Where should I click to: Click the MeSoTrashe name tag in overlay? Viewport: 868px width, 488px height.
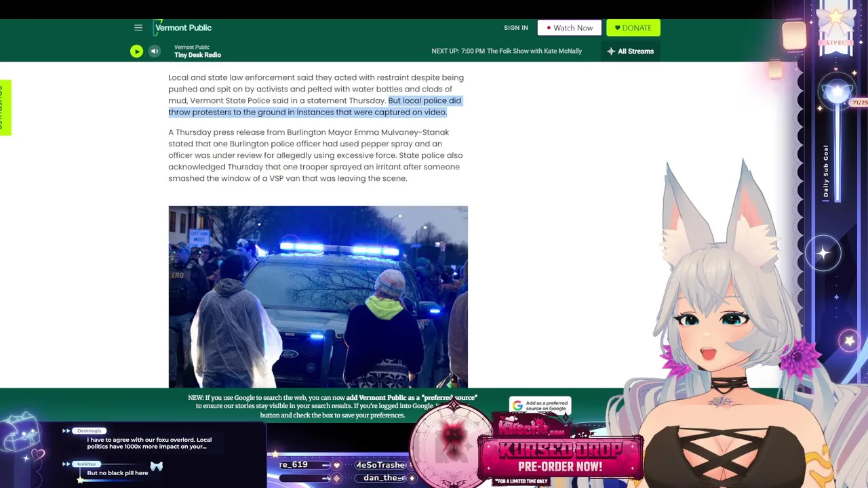pos(380,465)
